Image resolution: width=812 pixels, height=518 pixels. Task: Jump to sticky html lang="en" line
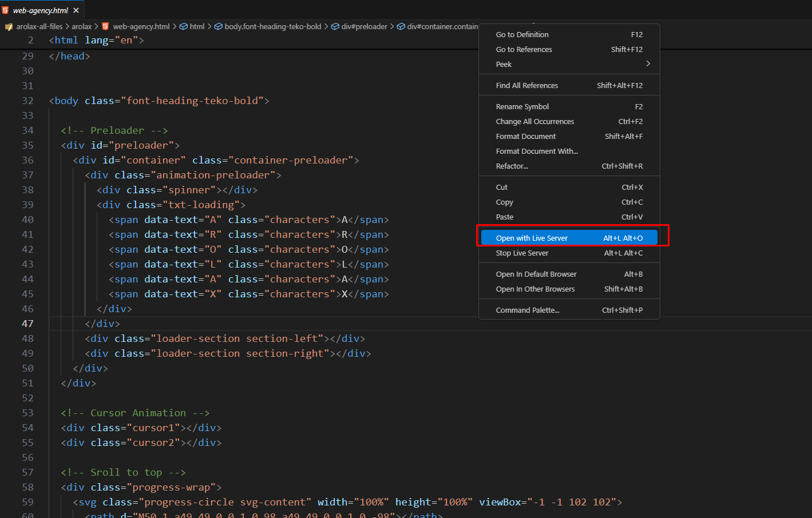(x=96, y=40)
